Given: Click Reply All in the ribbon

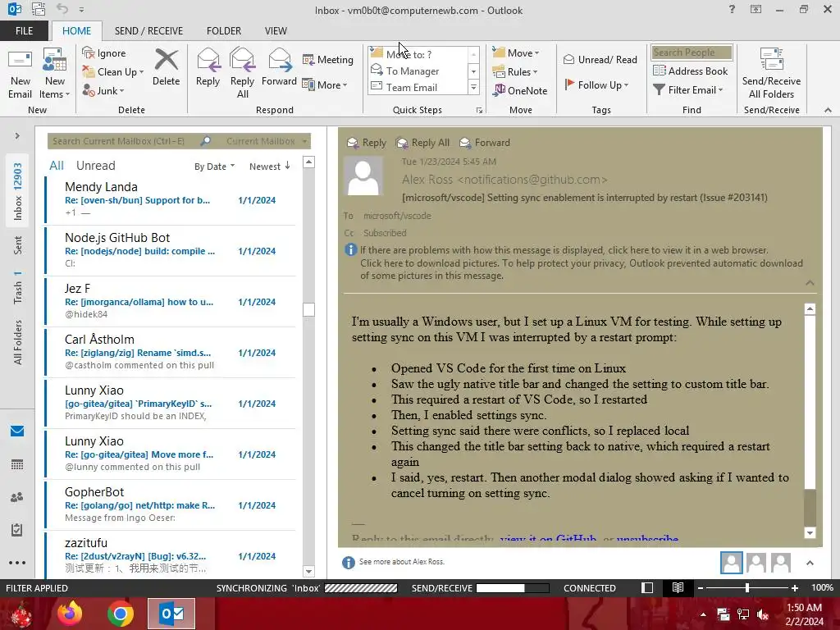Looking at the screenshot, I should (242, 74).
